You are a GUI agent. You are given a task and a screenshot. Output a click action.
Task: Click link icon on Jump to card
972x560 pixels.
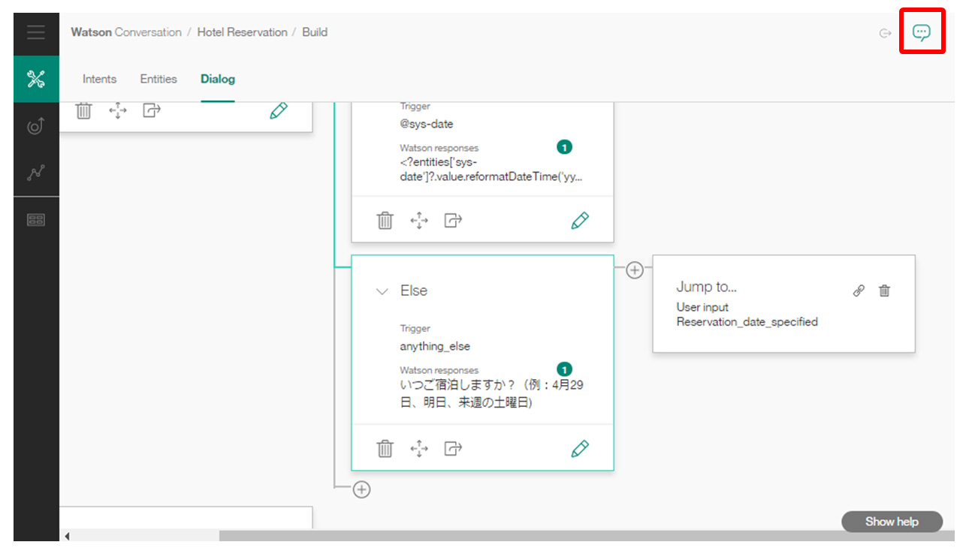coord(859,291)
